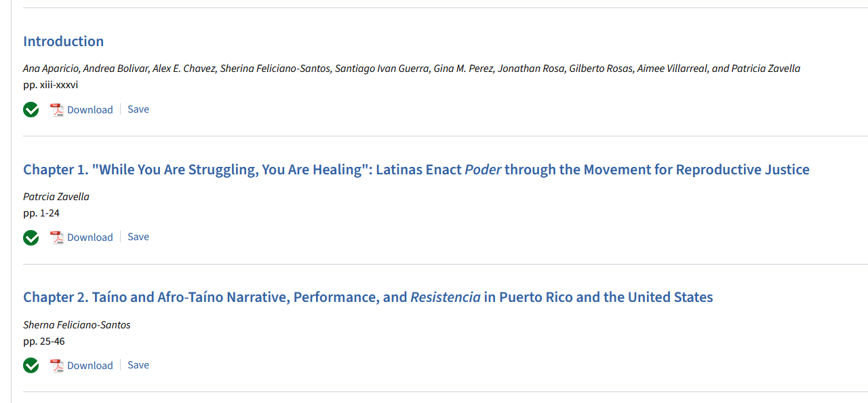Click page range pp. 25-46
The height and width of the screenshot is (403, 868).
click(x=44, y=341)
